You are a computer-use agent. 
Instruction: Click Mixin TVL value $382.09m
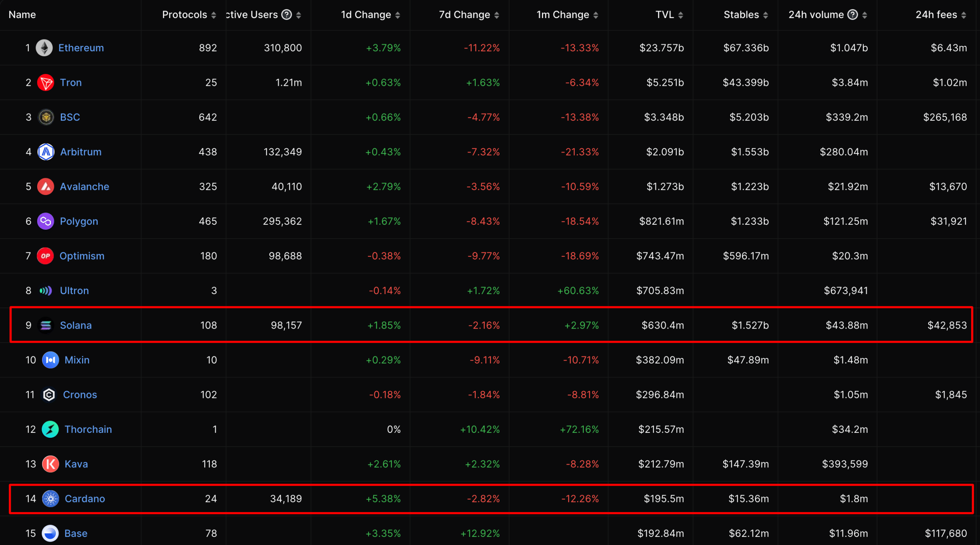[x=660, y=360]
